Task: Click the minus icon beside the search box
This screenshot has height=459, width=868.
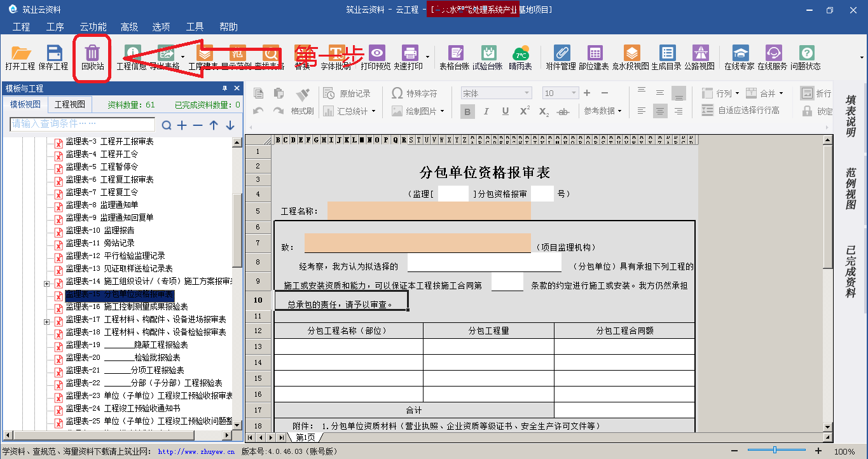Action: [198, 125]
